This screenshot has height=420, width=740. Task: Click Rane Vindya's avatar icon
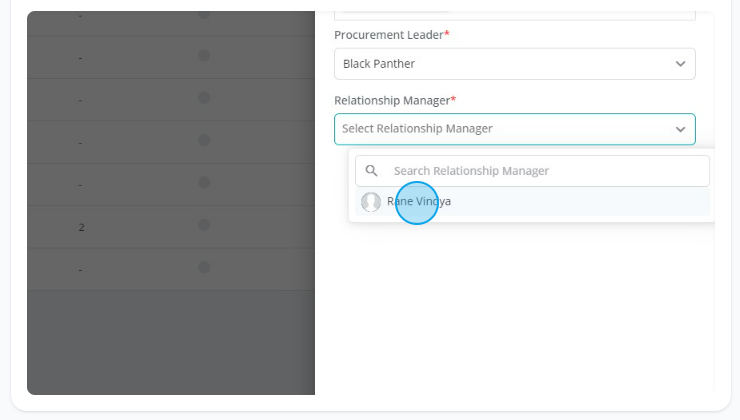[x=371, y=202]
